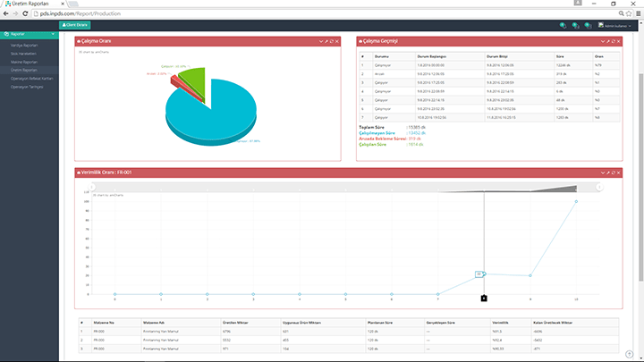Refresh the Çalışma Oranı panel
Viewport: 644px width, 362px height.
332,41
